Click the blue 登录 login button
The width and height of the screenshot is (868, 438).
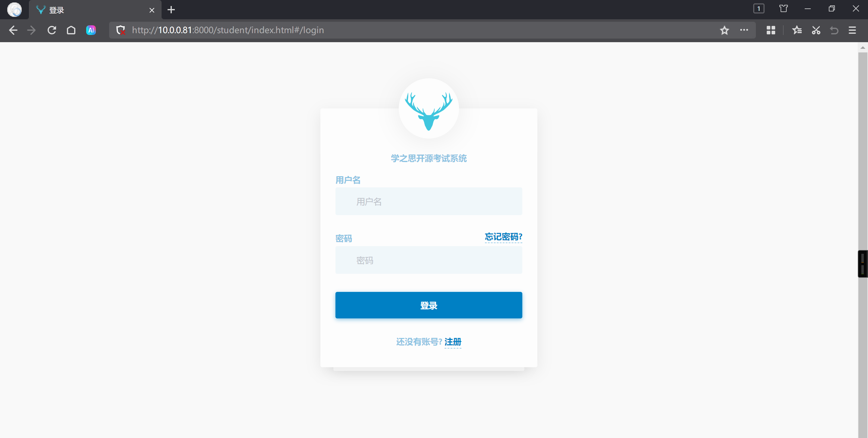coord(429,305)
